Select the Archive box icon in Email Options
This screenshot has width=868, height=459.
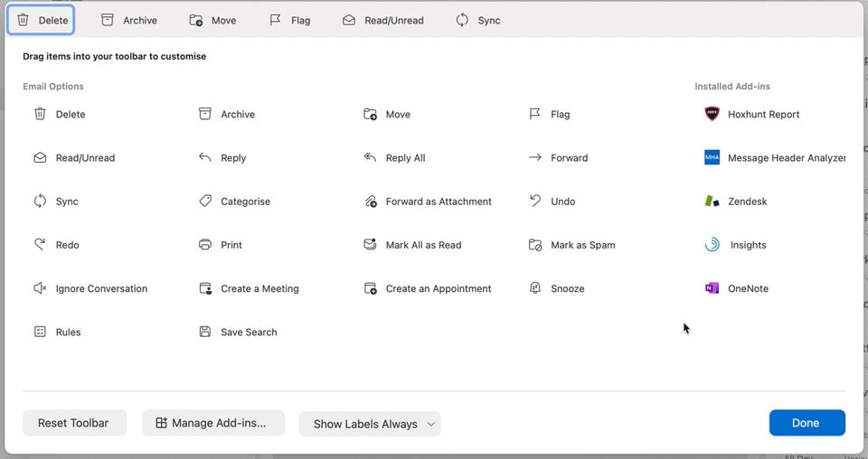point(205,114)
